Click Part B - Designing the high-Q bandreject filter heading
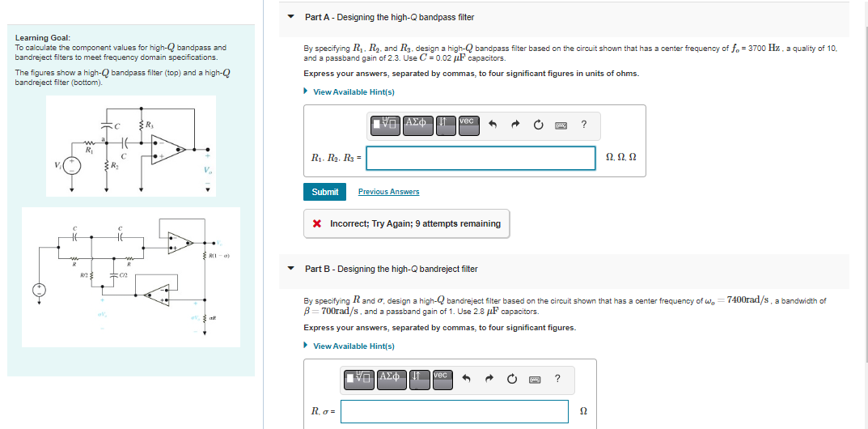Screen dimensions: 868x429 392,269
